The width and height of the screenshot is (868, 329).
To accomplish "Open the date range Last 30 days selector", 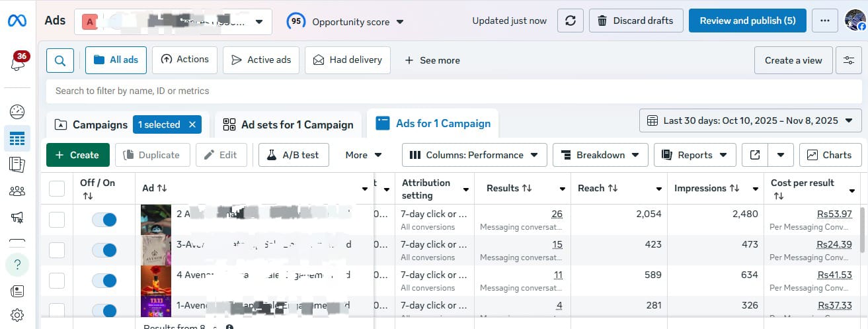I will 750,120.
